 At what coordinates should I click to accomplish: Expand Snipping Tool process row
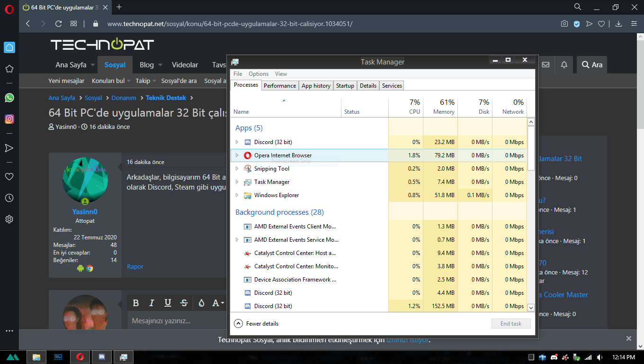coord(237,169)
